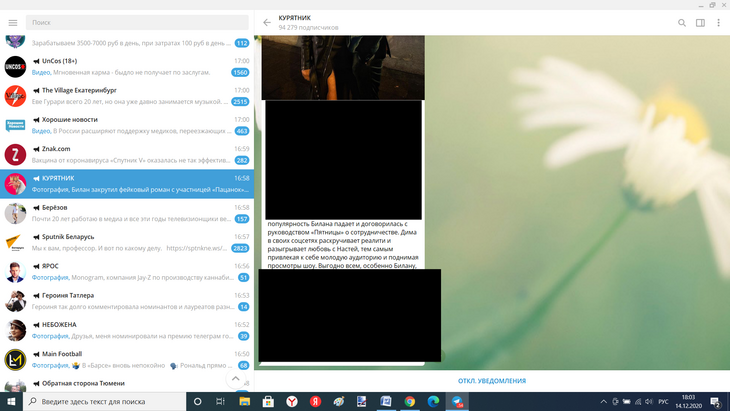This screenshot has width=730, height=411.
Task: Open the Windows Start menu
Action: 11,401
